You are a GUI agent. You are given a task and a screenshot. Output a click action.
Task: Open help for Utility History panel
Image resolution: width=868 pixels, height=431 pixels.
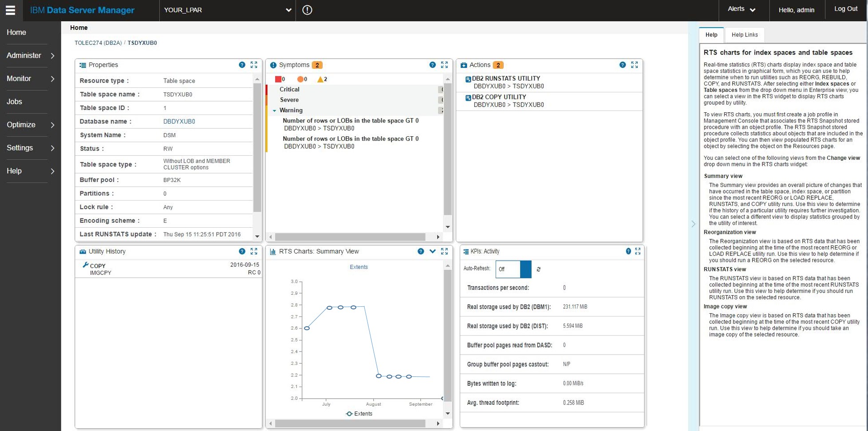tap(242, 251)
